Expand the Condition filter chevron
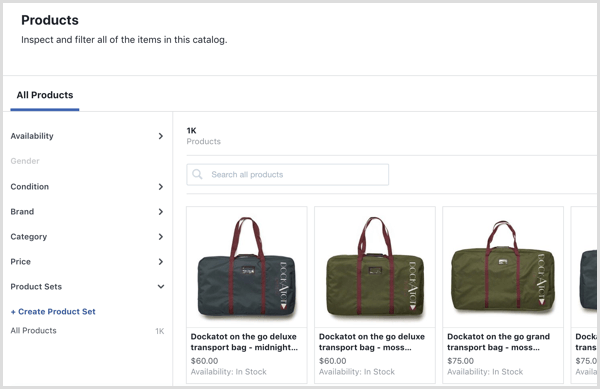 pos(161,187)
